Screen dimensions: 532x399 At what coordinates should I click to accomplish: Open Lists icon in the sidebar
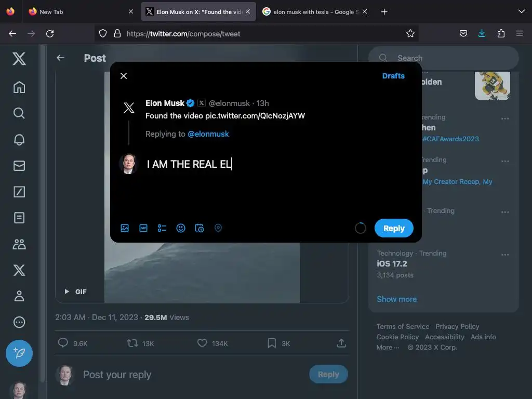(19, 218)
